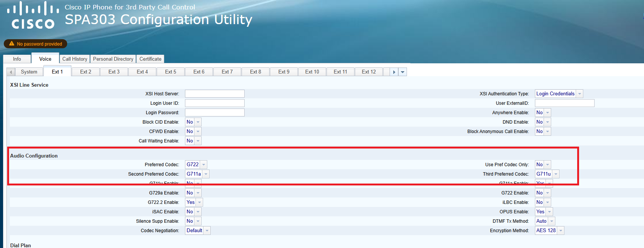The height and width of the screenshot is (248, 644).
Task: Open Block Anonymous Call Enable dropdown
Action: 543,131
